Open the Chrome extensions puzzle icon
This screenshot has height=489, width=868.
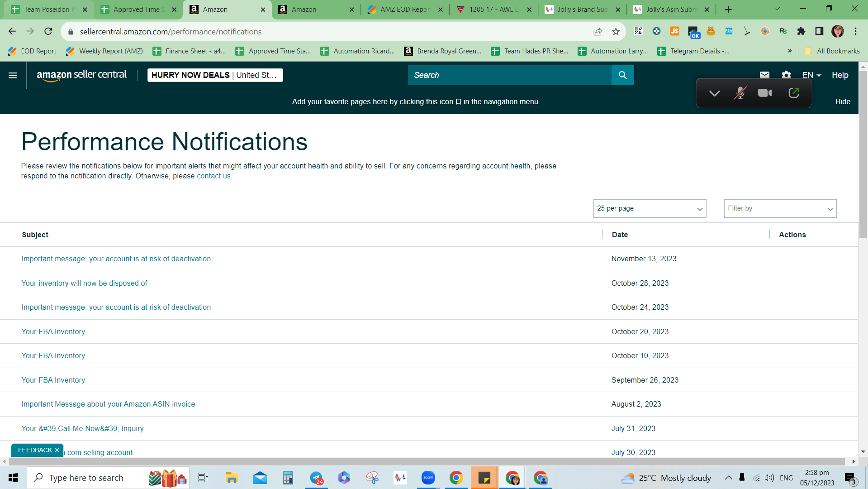[801, 31]
